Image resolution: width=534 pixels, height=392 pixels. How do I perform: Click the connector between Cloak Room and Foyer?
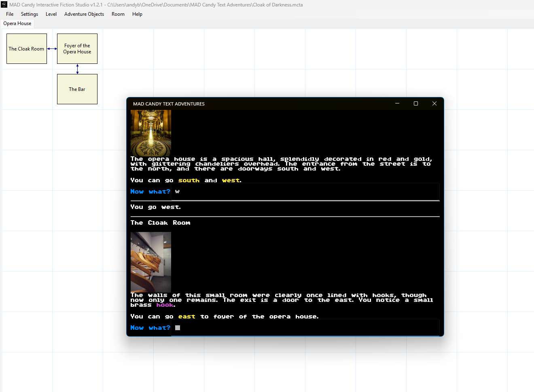(x=52, y=49)
